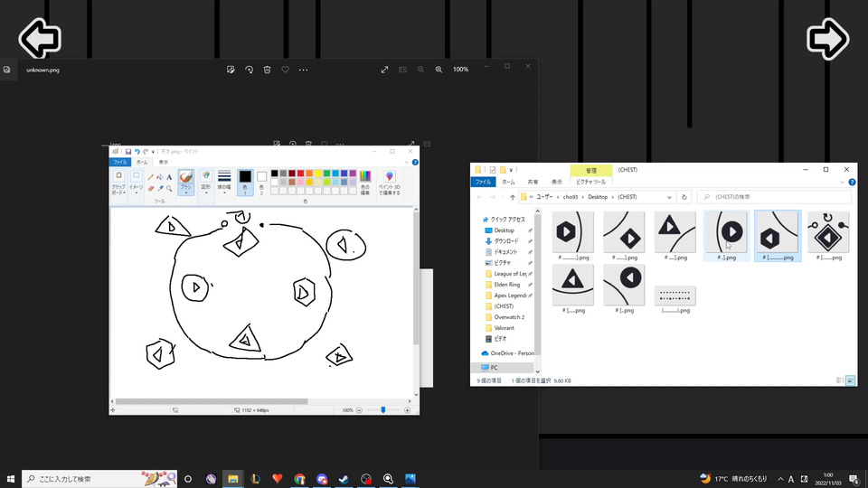Viewport: 868px width, 488px height.
Task: Open the Share tab in File Explorer
Action: pyautogui.click(x=533, y=182)
